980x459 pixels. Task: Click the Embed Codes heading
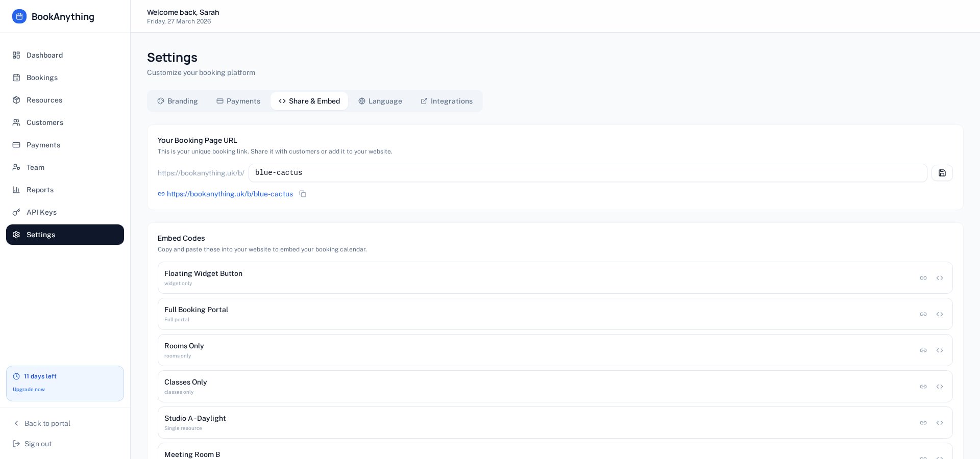[x=181, y=238]
